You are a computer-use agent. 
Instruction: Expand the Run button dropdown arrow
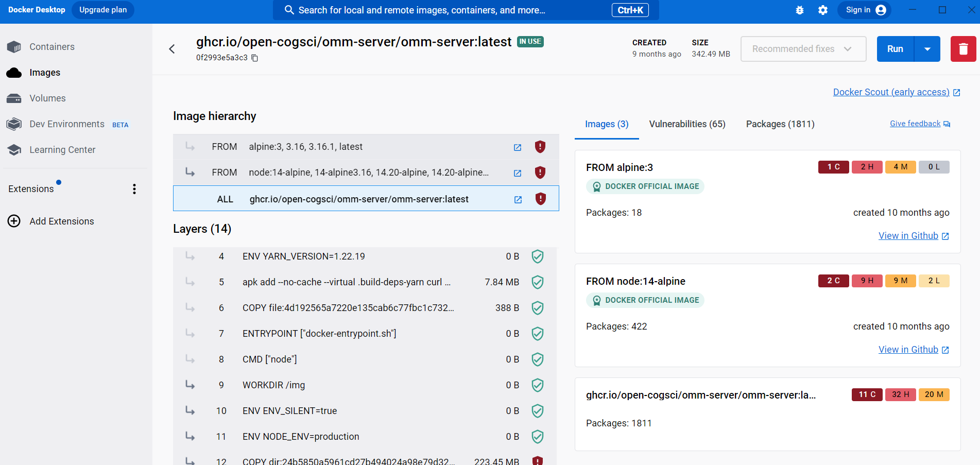926,48
